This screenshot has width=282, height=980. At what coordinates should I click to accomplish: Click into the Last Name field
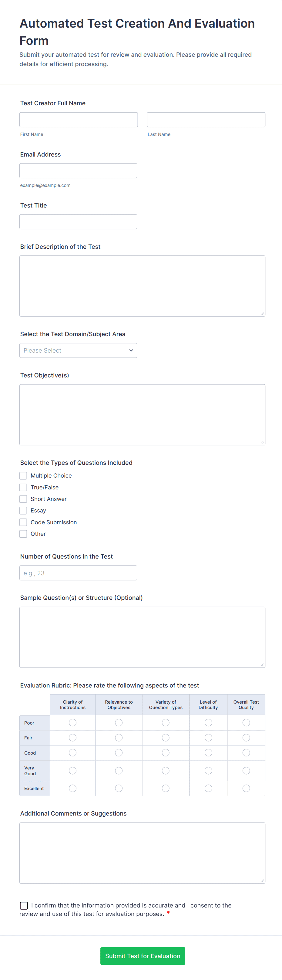[x=206, y=120]
